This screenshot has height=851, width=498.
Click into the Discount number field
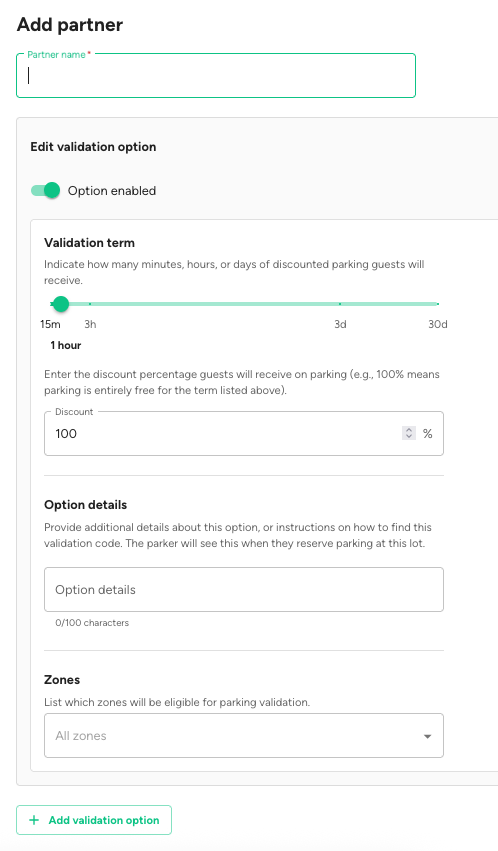(228, 434)
